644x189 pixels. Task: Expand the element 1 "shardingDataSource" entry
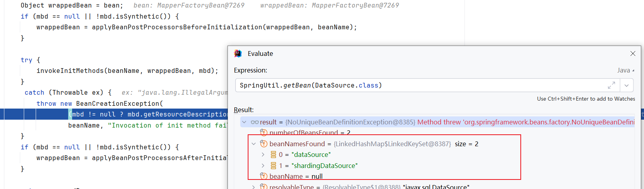(x=263, y=166)
